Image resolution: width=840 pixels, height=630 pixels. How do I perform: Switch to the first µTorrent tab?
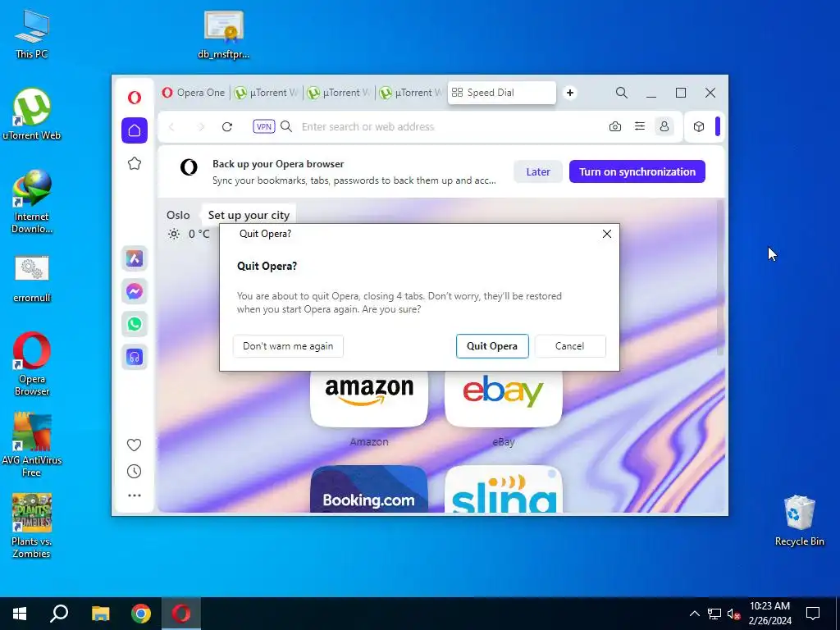267,93
